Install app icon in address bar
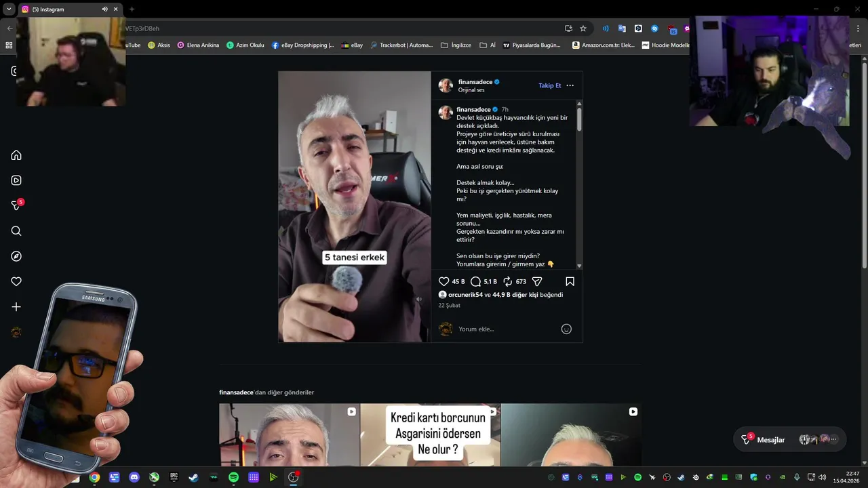The height and width of the screenshot is (488, 868). tap(568, 28)
